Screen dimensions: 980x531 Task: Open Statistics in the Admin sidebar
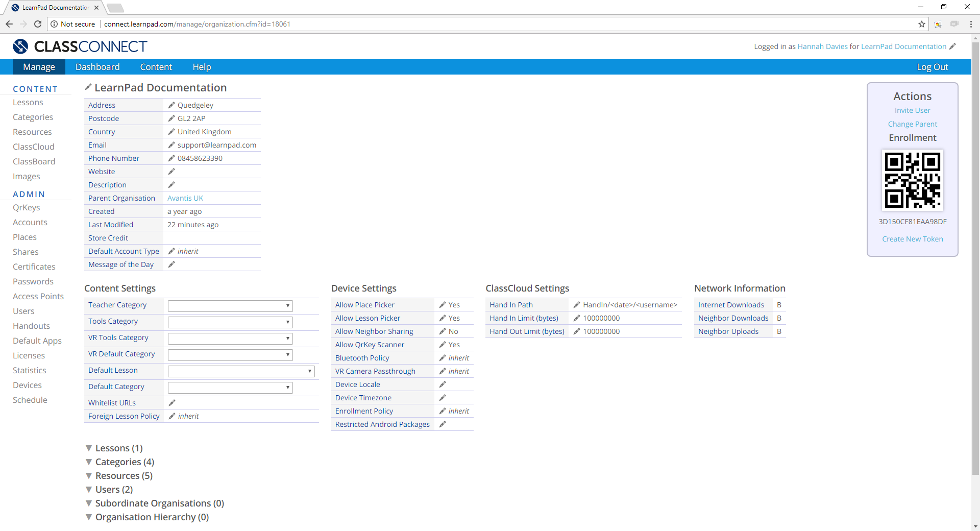(x=30, y=371)
